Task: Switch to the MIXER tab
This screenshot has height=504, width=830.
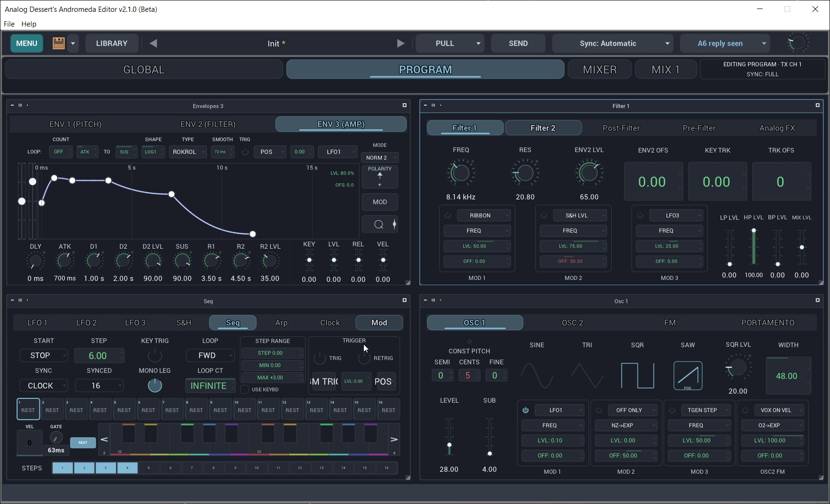Action: [600, 70]
